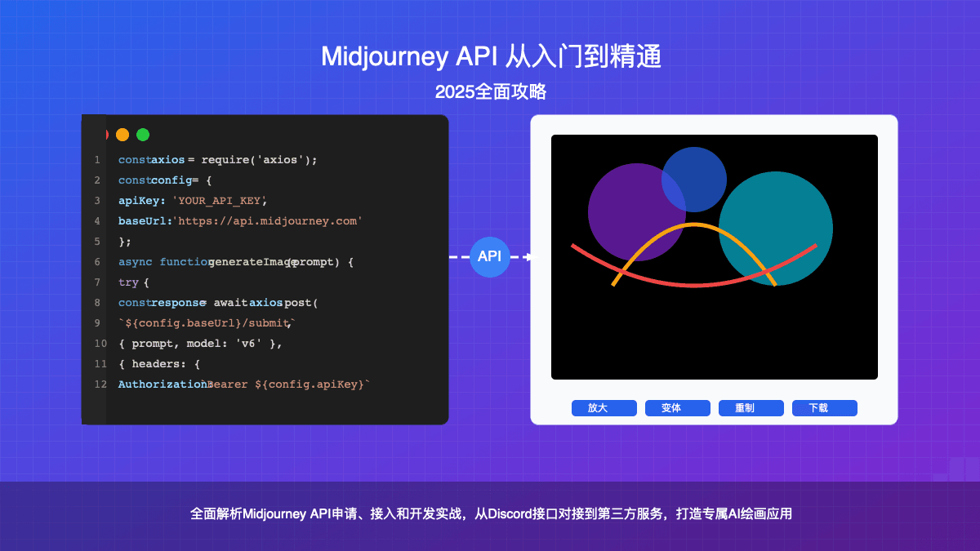This screenshot has width=980, height=551.
Task: Click code line 1 requiring axios
Action: (x=217, y=160)
